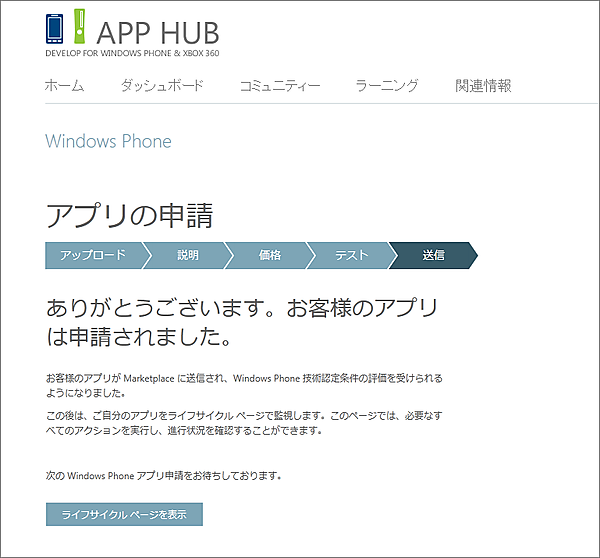Open the 関連情報 navigation item
Screen dimensions: 600x558
pyautogui.click(x=483, y=86)
